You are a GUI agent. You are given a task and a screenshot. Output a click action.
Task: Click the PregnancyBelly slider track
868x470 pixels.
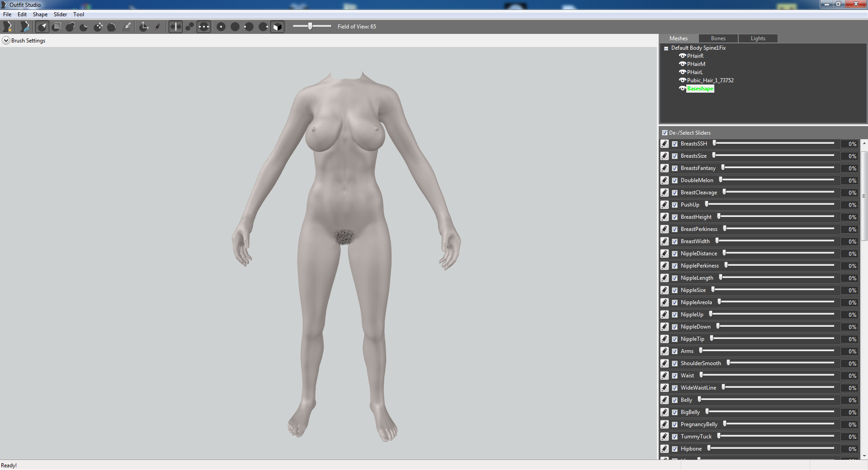pos(779,424)
